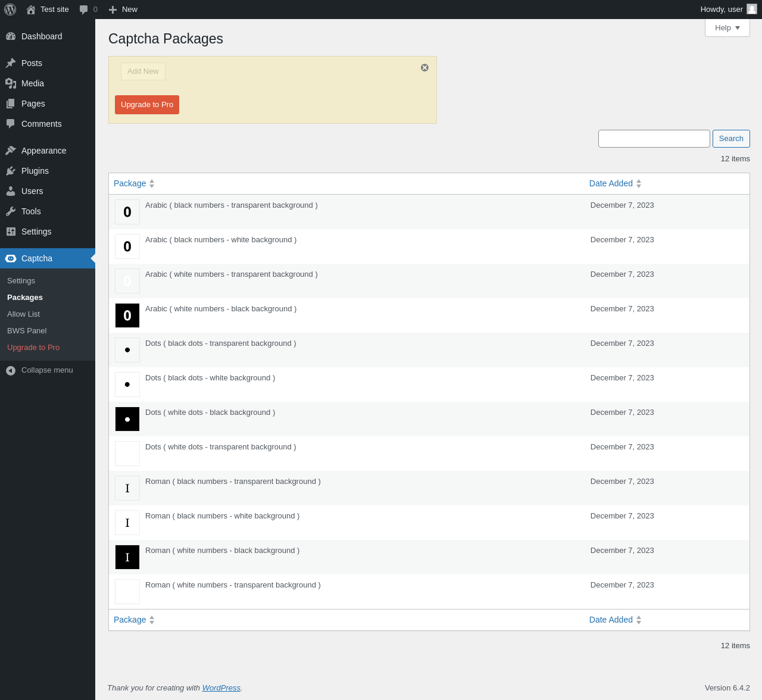Expand the Help dropdown tab

727,27
